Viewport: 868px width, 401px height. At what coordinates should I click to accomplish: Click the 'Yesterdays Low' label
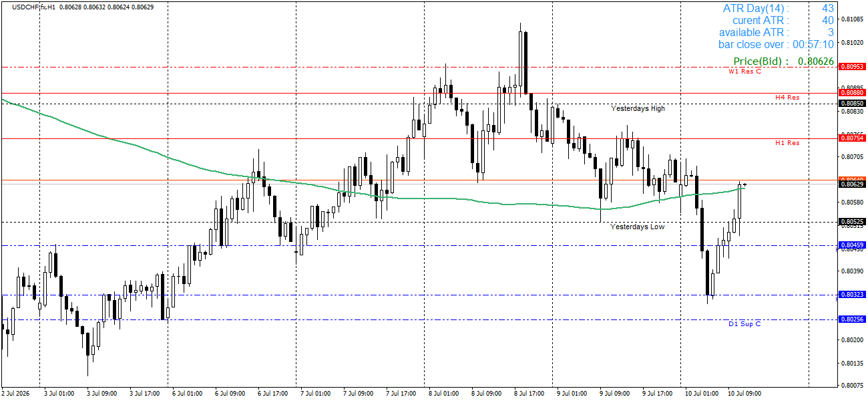tap(638, 227)
